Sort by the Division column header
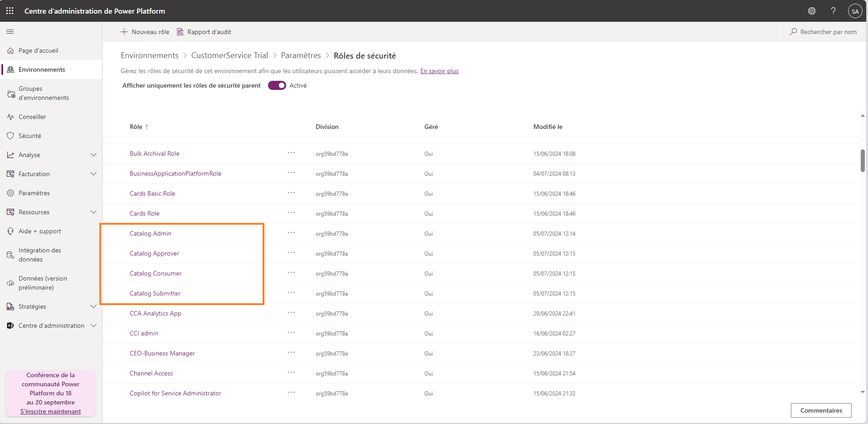Screen dimensions: 868x424 (x=327, y=127)
